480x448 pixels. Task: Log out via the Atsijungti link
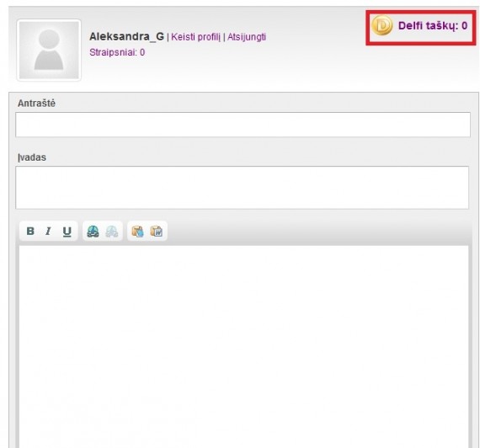point(247,37)
